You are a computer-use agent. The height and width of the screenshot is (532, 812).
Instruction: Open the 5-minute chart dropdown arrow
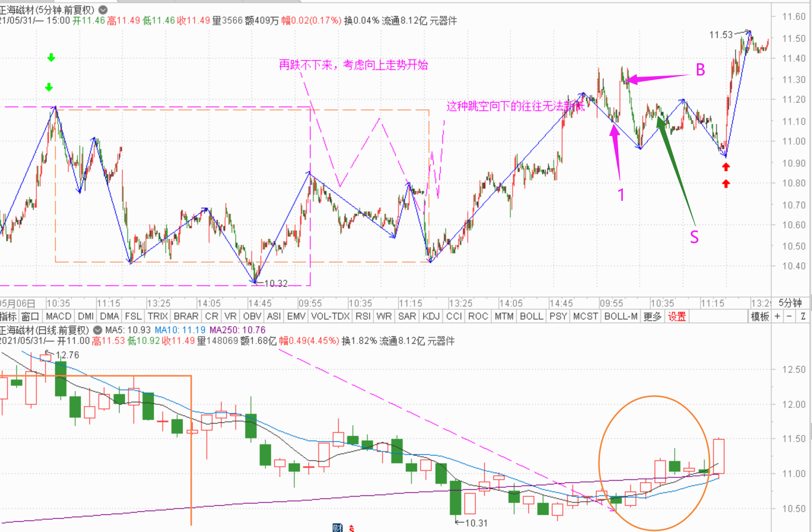click(103, 10)
